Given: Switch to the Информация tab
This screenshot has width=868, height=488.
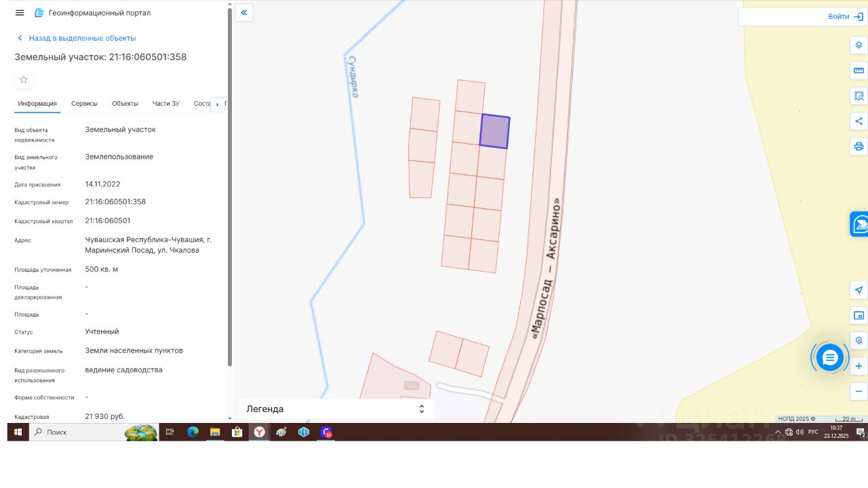Looking at the screenshot, I should coord(37,104).
